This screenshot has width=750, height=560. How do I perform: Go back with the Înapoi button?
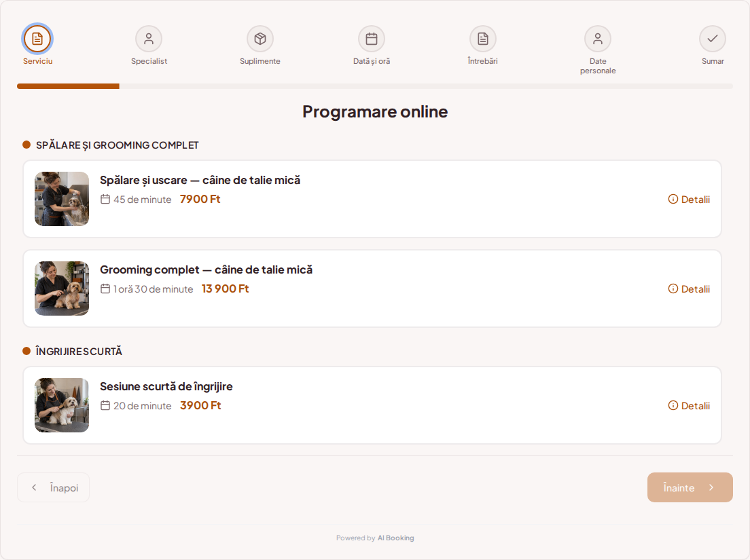coord(53,487)
